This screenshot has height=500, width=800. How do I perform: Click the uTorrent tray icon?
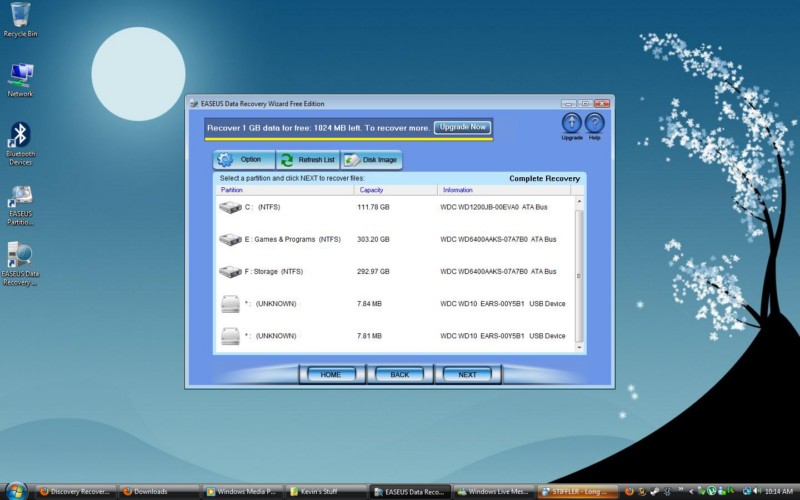click(x=711, y=491)
